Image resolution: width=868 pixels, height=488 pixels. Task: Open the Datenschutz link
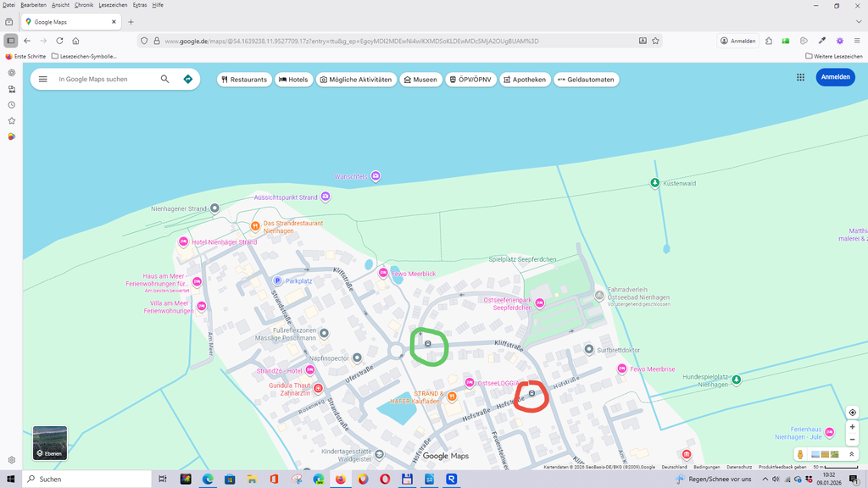point(739,467)
